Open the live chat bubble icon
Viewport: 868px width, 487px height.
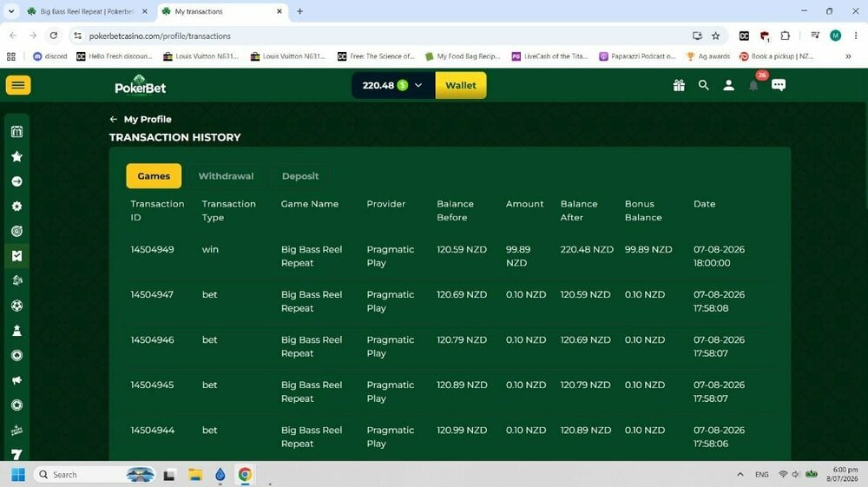click(x=779, y=85)
